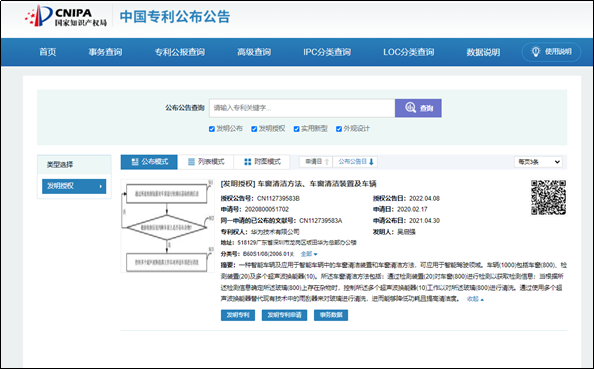Screen dimensions: 594x370
Task: Click the 518129 address text
Action: [297, 243]
